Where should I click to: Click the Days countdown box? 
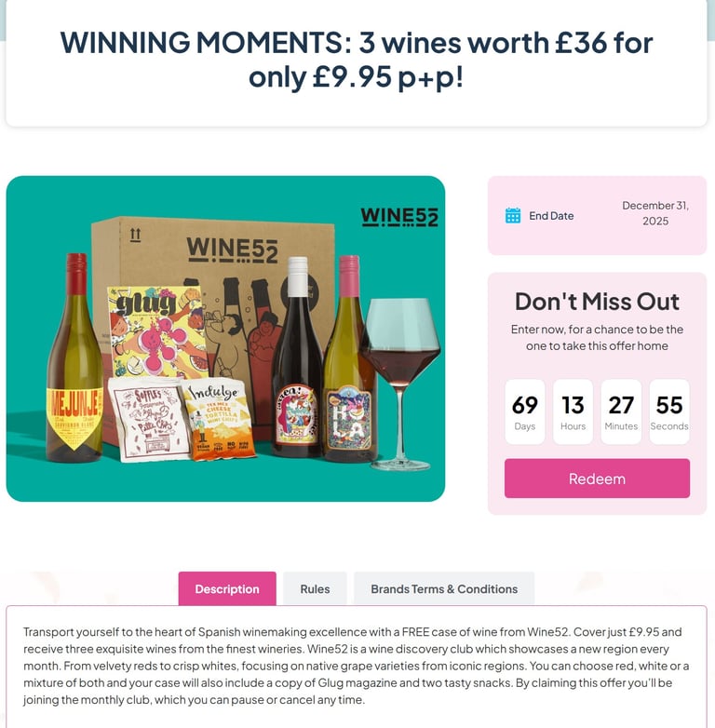coord(525,411)
